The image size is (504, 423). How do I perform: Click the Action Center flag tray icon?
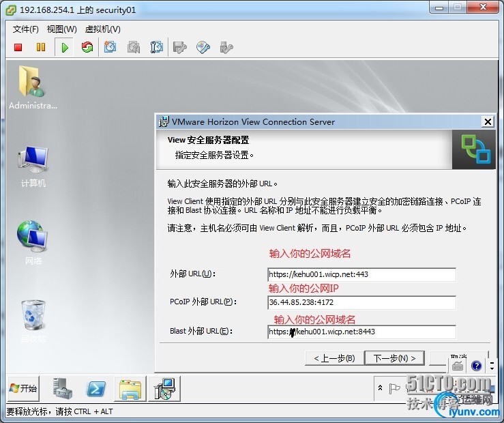(x=394, y=388)
